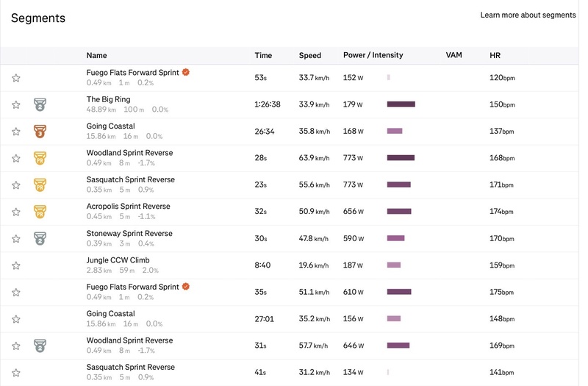The height and width of the screenshot is (386, 588).
Task: Click the bronze third-place medal for Going Coastal
Action: 40,132
